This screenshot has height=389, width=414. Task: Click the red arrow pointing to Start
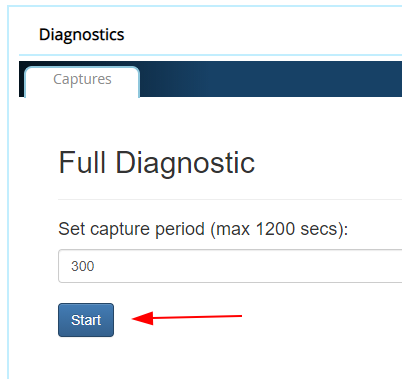[187, 318]
